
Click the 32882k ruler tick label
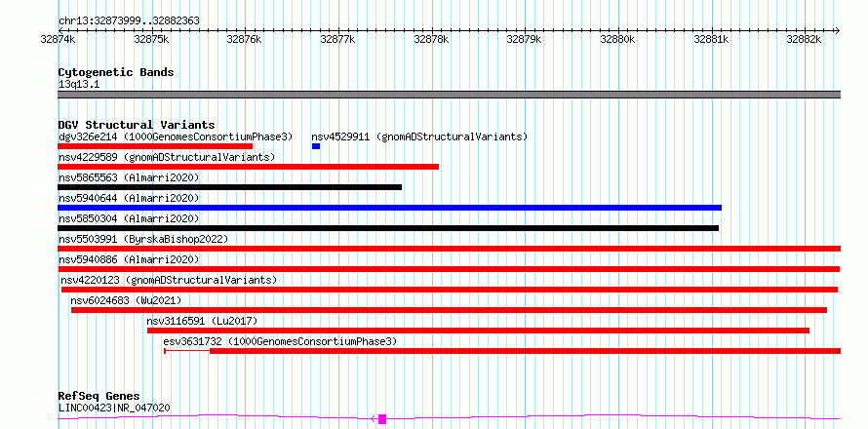pyautogui.click(x=804, y=40)
